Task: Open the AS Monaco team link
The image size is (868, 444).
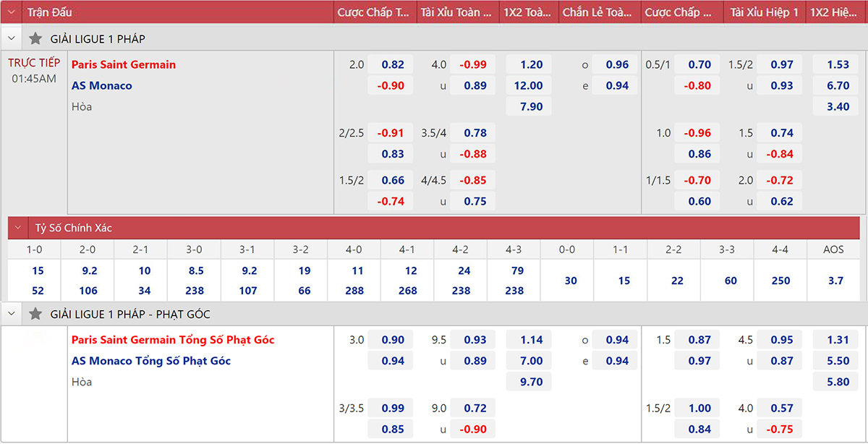Action: (x=102, y=85)
